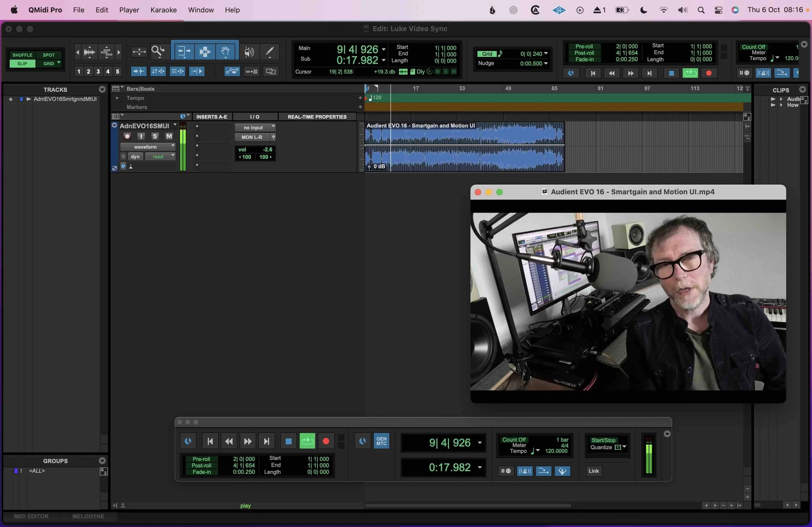Switch to the MELODYNE tab
The width and height of the screenshot is (812, 527).
point(88,516)
